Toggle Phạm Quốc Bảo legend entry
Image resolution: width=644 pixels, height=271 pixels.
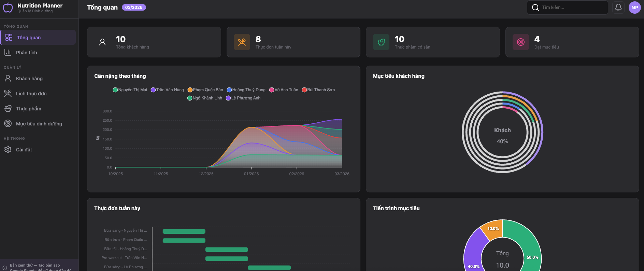205,90
